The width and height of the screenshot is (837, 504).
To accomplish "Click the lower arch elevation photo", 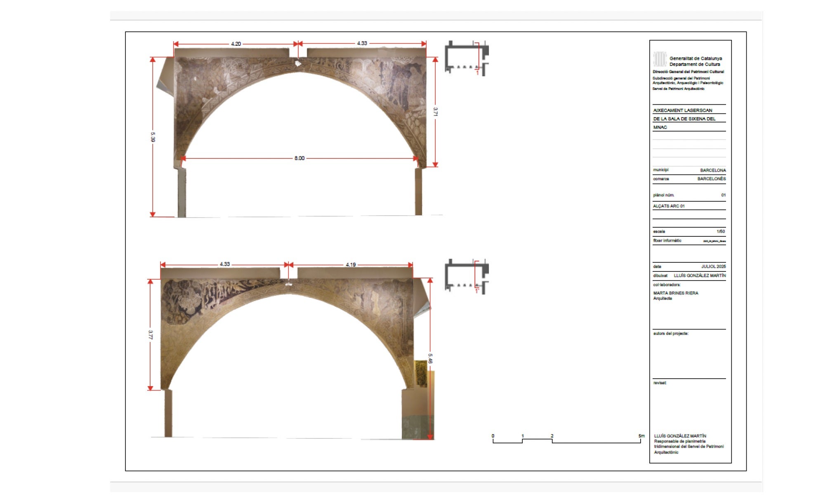I will [x=296, y=353].
